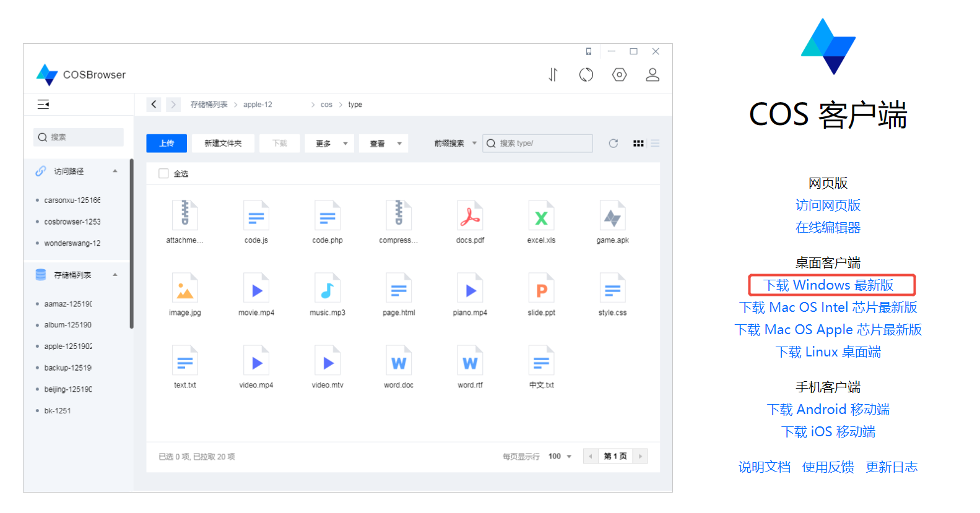
Task: Refresh the file list with reload icon
Action: pos(614,144)
